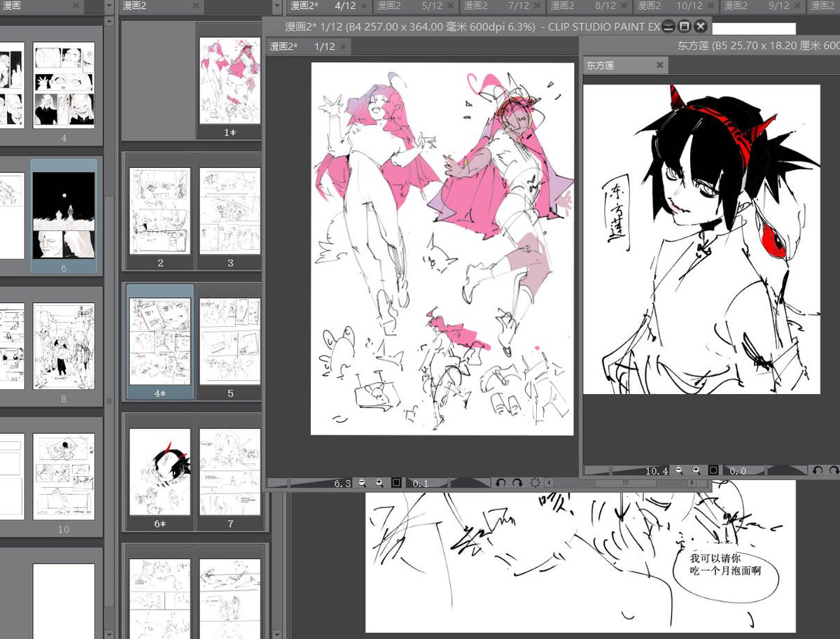
Task: Close the 东方莲 canvas tab
Action: 659,65
